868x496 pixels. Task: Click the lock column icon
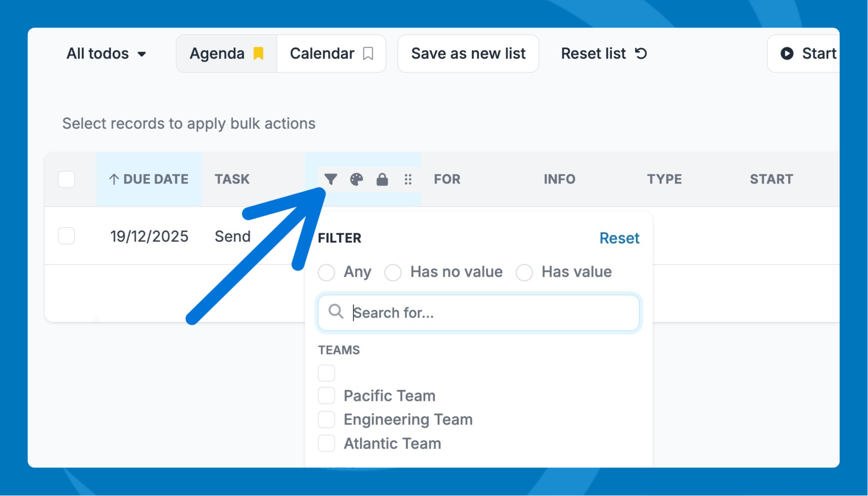382,179
